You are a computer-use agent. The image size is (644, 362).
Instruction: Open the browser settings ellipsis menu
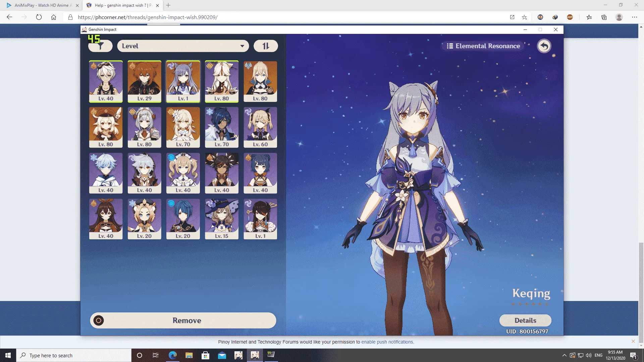click(x=635, y=17)
